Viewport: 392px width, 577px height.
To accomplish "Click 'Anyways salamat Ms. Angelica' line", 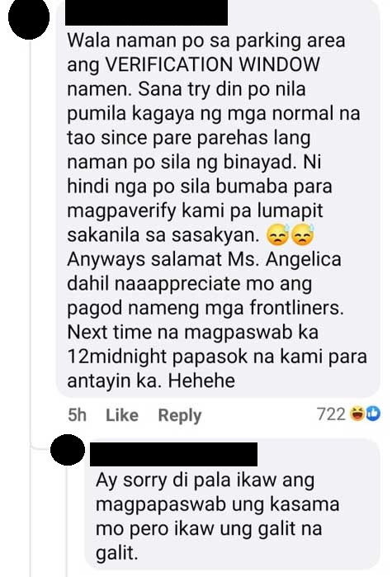I will tap(204, 260).
